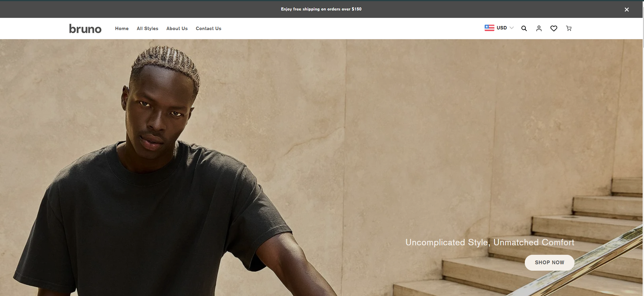Select the USD currency label
Screen dimensions: 644x296
coord(501,28)
